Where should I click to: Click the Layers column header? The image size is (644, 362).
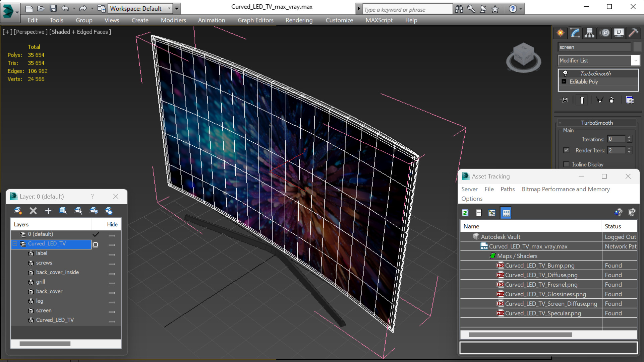point(51,224)
